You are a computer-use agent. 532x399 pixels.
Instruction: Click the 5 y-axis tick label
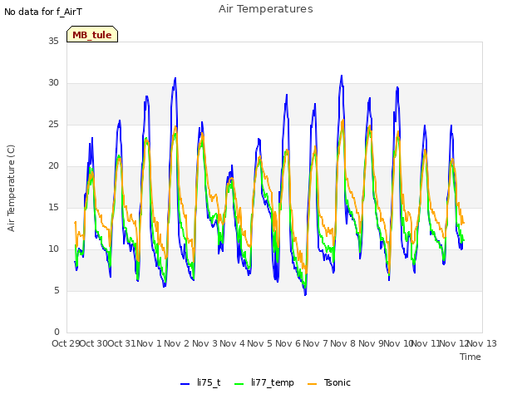point(57,290)
